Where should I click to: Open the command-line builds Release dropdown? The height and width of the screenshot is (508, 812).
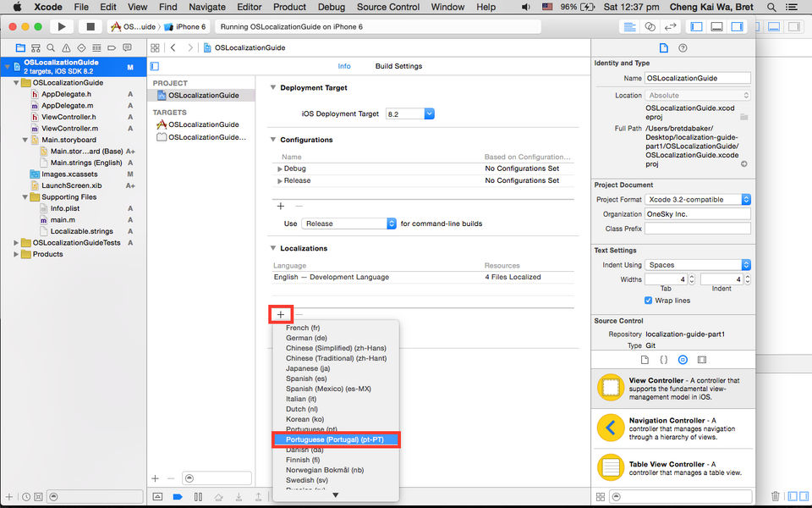coord(349,224)
